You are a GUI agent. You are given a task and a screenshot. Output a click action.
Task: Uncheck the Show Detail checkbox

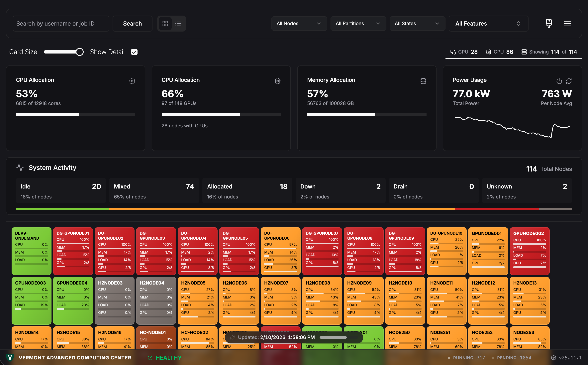tap(134, 52)
